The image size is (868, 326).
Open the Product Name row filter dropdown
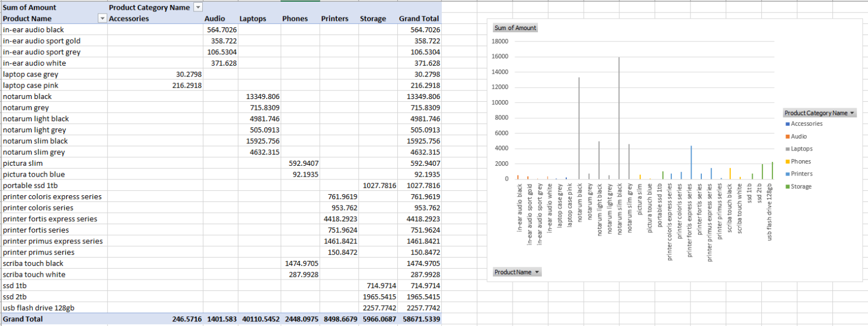(102, 18)
